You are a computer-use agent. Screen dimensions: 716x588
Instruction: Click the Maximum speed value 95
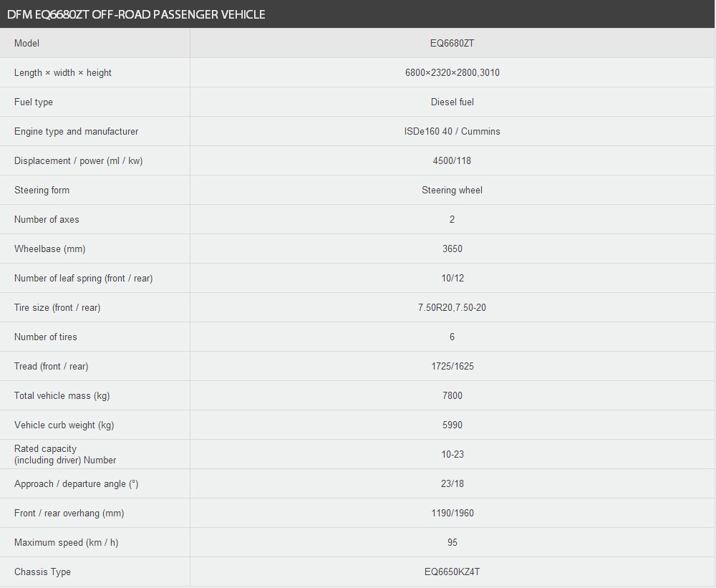click(x=452, y=542)
